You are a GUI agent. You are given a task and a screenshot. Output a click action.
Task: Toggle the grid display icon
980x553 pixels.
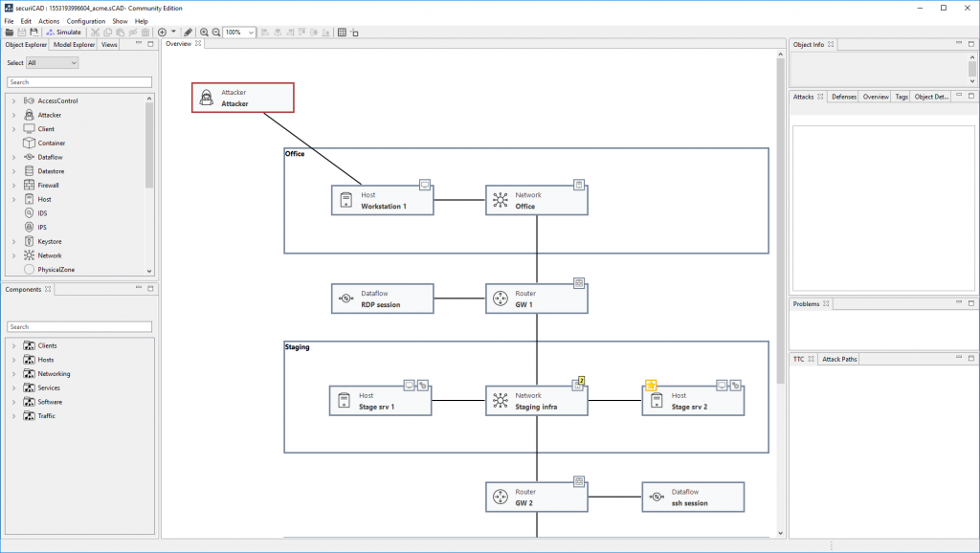pyautogui.click(x=342, y=32)
